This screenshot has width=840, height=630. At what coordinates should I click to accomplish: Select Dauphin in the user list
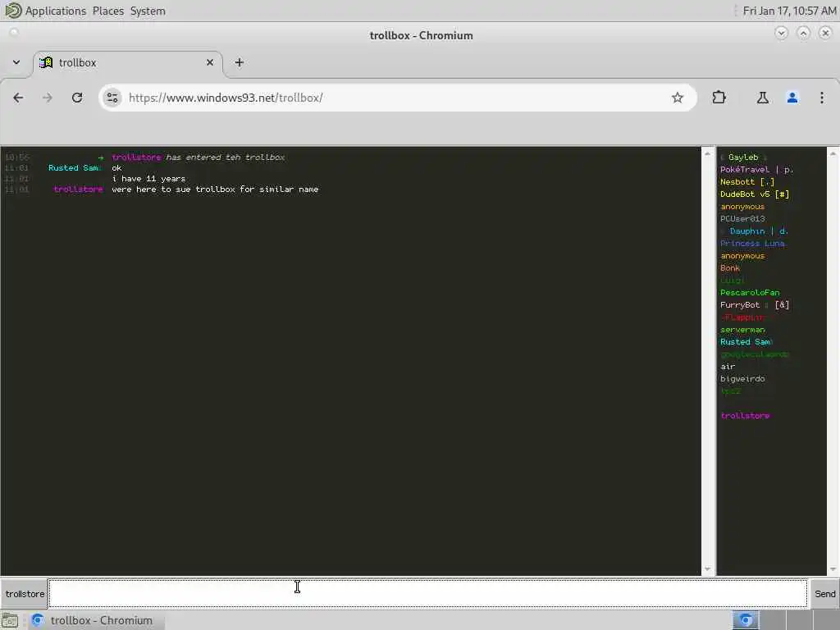pos(755,231)
